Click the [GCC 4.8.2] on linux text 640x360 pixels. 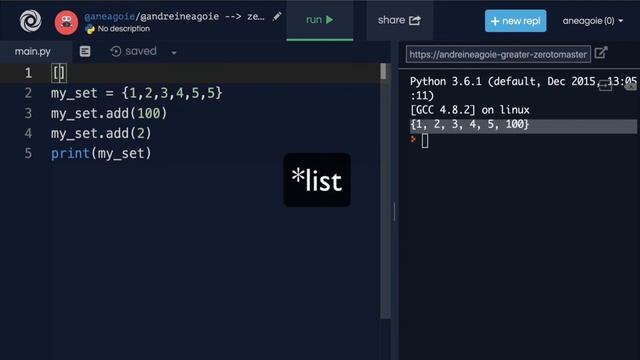coord(469,110)
